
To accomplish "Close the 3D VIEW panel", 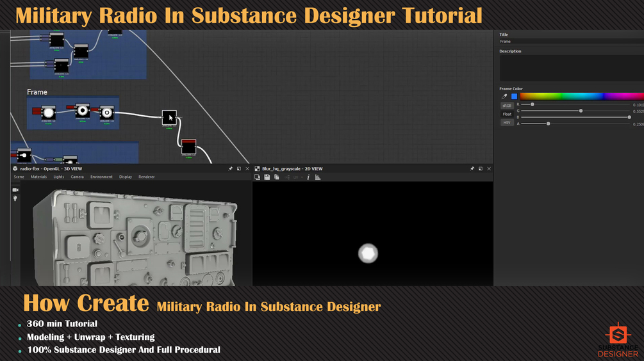I will [247, 168].
